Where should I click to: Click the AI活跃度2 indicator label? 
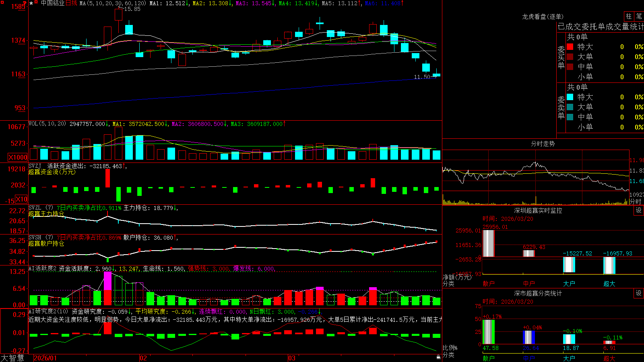[42, 268]
